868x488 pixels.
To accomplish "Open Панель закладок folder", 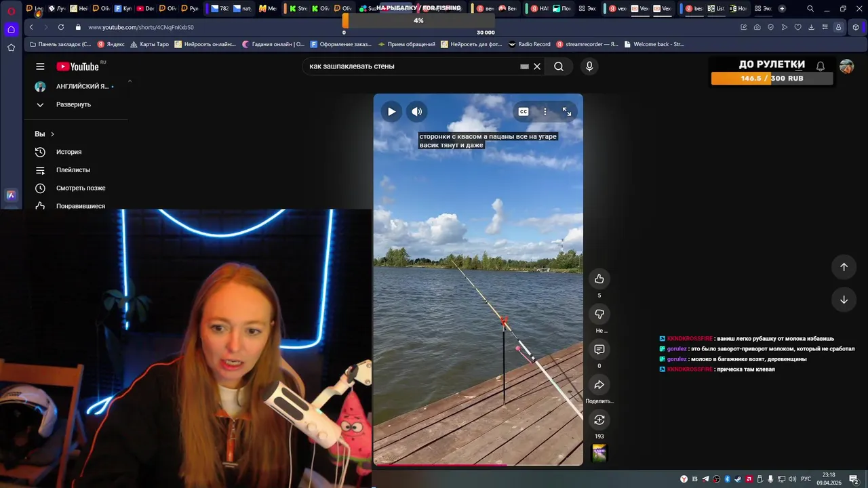I will [60, 44].
